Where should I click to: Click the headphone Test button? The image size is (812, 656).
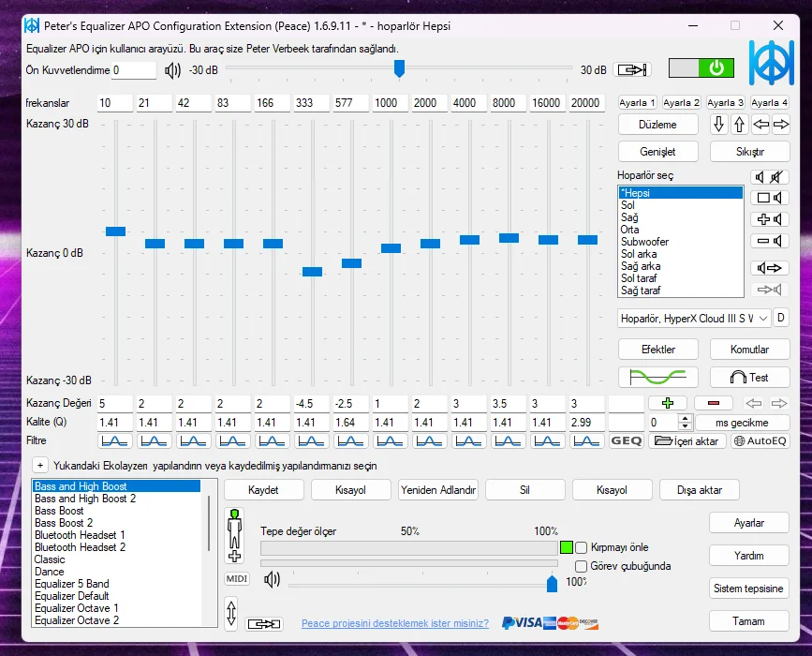(750, 378)
